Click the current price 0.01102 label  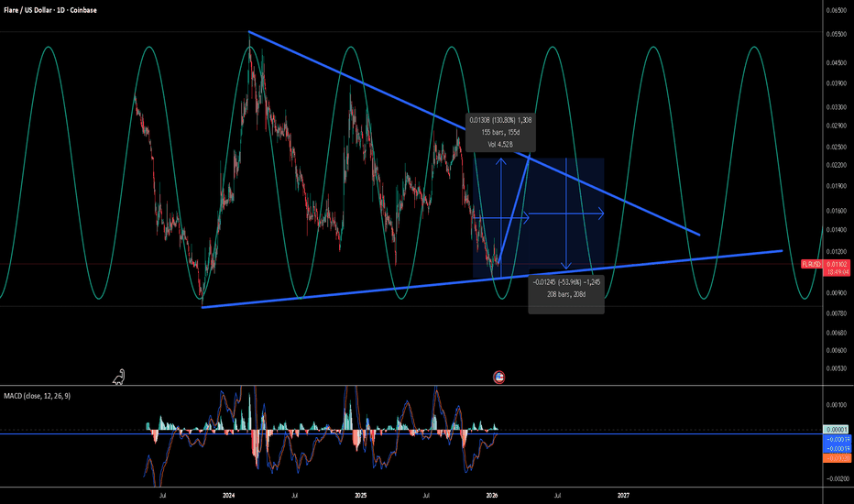[x=836, y=263]
